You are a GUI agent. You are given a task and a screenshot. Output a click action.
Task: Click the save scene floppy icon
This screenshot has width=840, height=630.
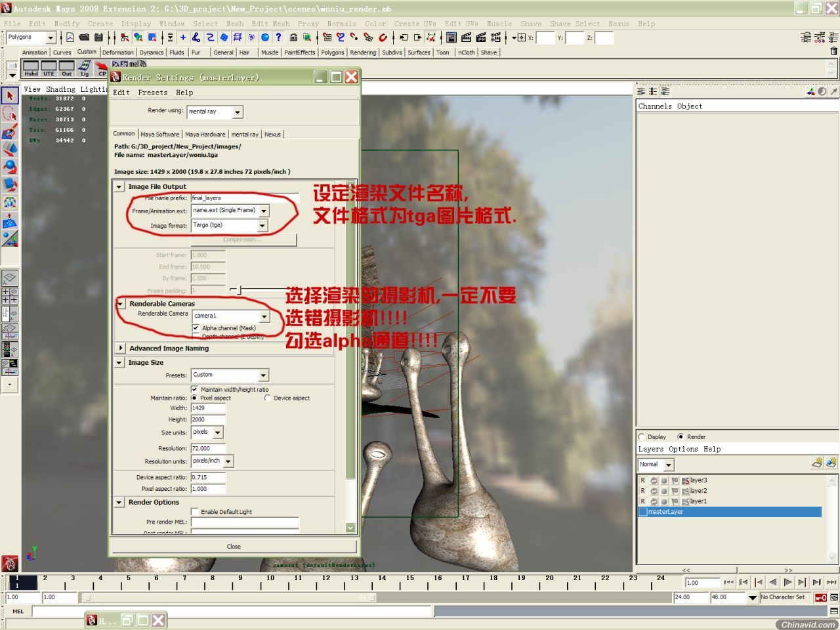98,37
